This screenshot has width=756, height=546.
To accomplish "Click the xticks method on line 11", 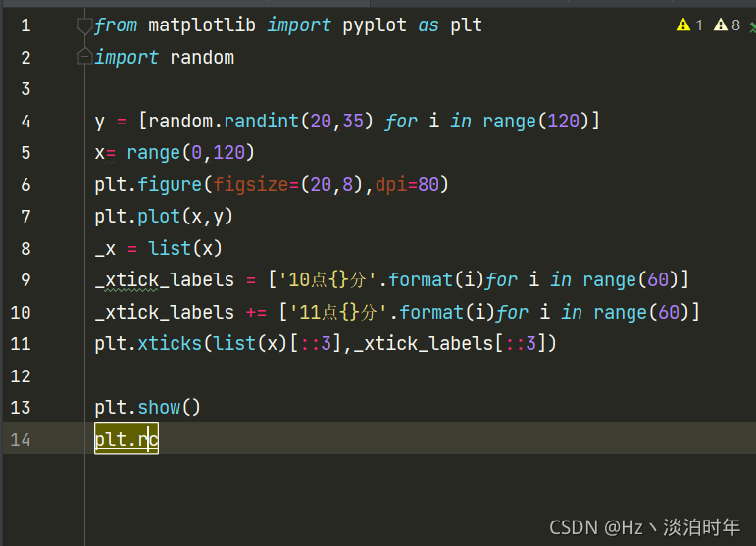I will click(170, 344).
